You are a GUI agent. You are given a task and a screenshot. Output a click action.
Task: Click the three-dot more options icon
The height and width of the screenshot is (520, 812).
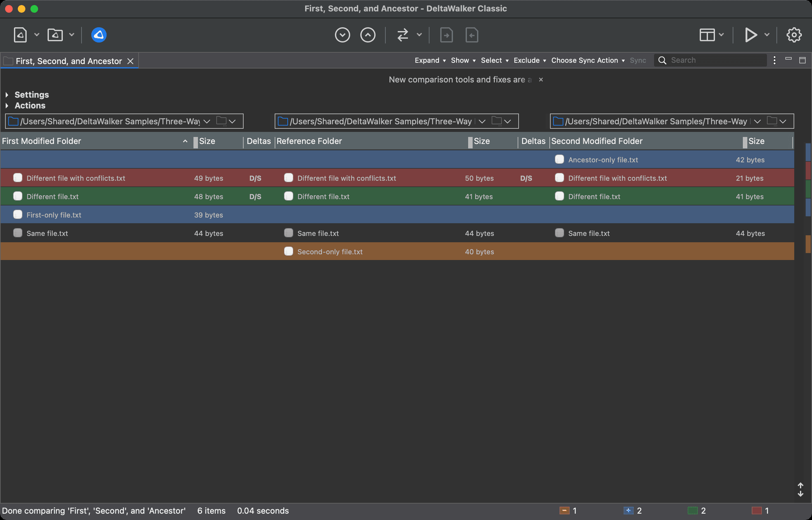click(775, 61)
